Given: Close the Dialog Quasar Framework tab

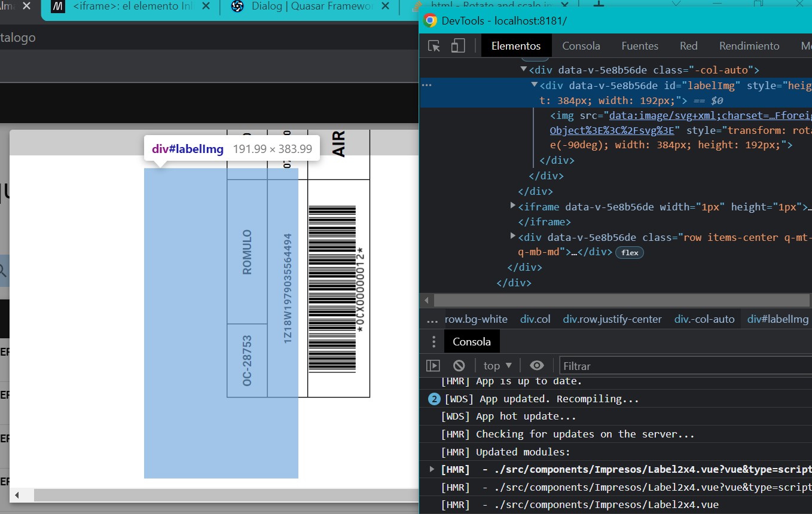Looking at the screenshot, I should click(x=385, y=7).
